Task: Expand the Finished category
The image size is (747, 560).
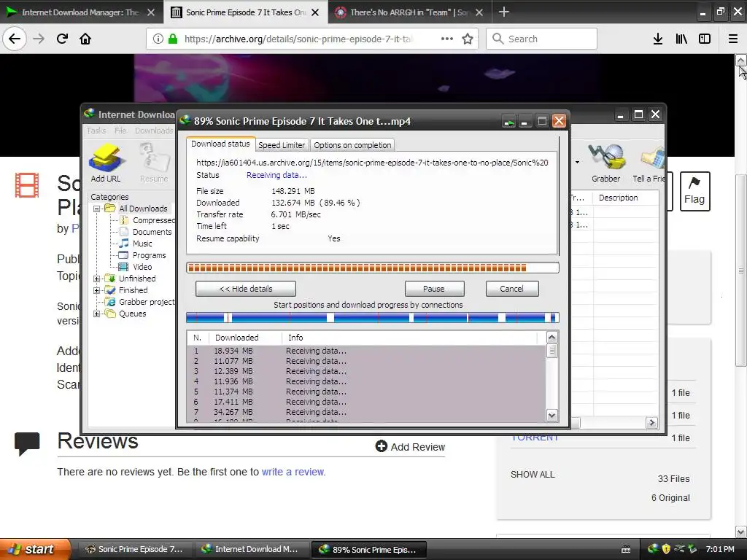Action: click(97, 290)
